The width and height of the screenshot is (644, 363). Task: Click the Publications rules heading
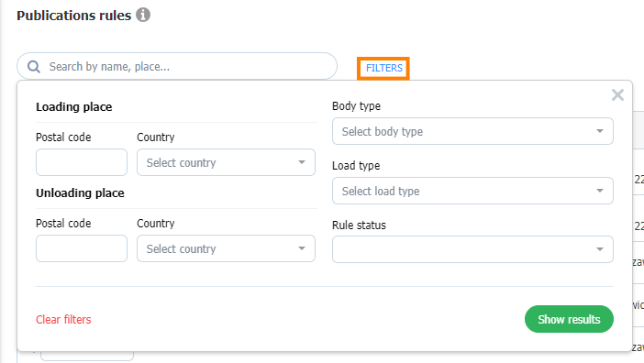(74, 16)
